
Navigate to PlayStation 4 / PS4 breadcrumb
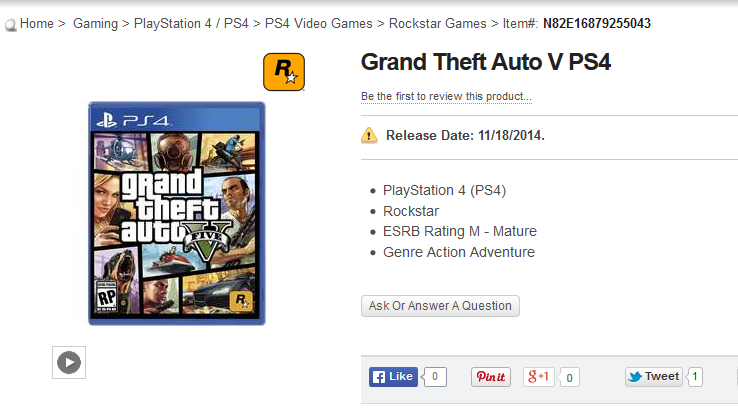point(191,24)
